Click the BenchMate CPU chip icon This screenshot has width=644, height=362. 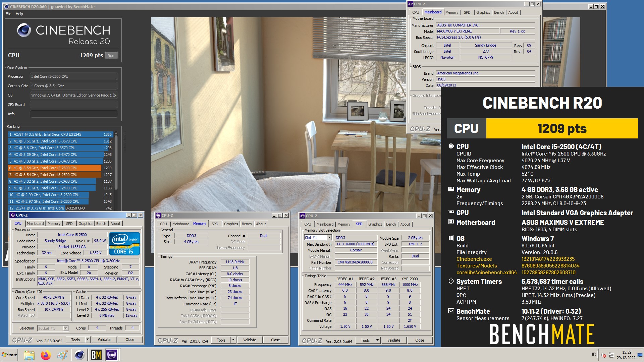tap(451, 146)
